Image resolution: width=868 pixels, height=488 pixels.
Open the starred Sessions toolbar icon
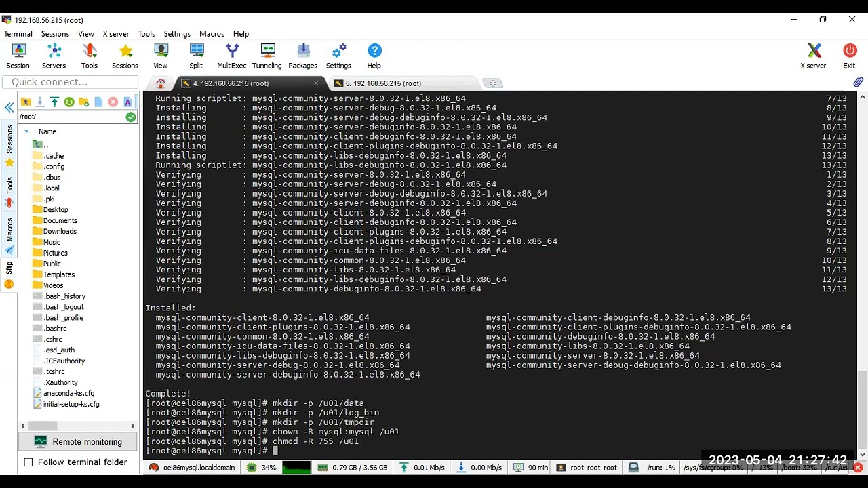click(x=125, y=56)
